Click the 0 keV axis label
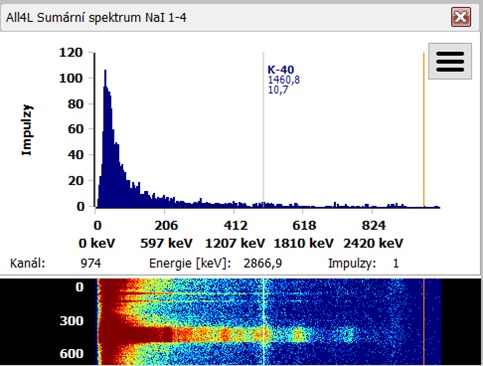The height and width of the screenshot is (366, 483). click(x=97, y=243)
